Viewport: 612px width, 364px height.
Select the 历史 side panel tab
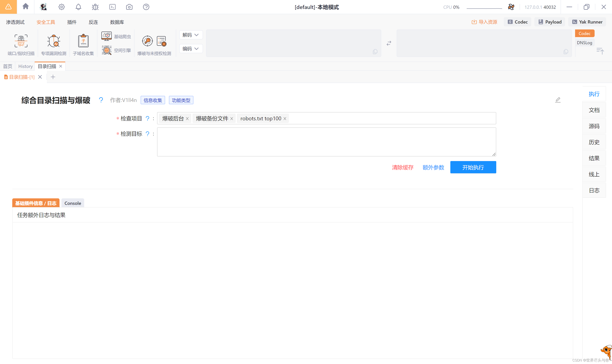[x=594, y=142]
